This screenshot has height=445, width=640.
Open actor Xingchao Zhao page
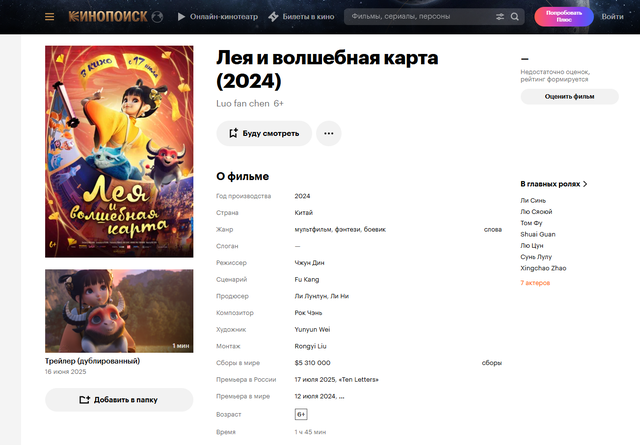pyautogui.click(x=543, y=268)
